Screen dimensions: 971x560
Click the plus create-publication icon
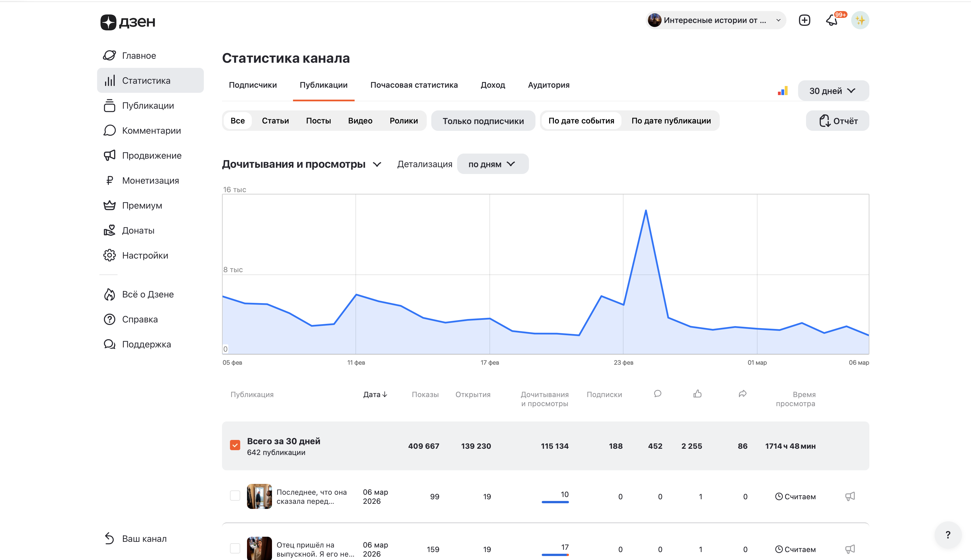coord(804,20)
